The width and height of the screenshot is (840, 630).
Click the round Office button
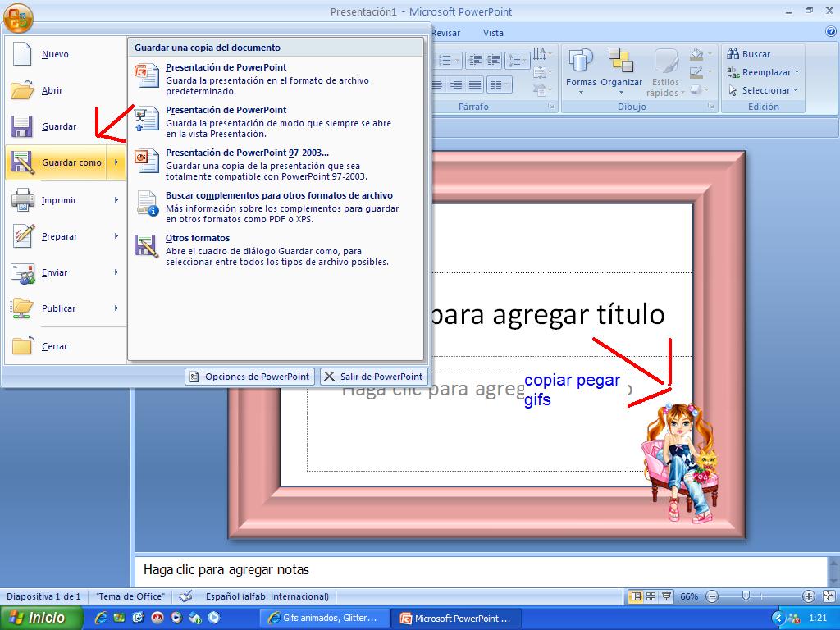coord(18,18)
